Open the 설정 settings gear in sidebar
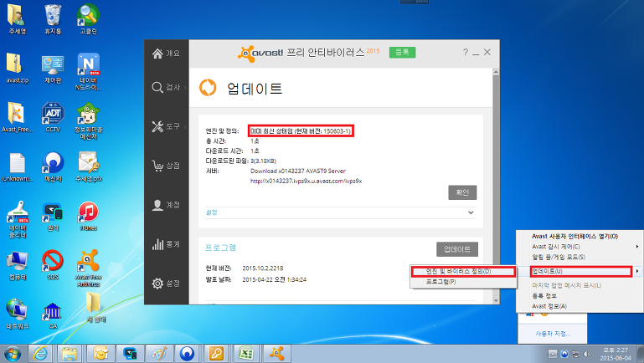This screenshot has width=644, height=363. pos(166,283)
